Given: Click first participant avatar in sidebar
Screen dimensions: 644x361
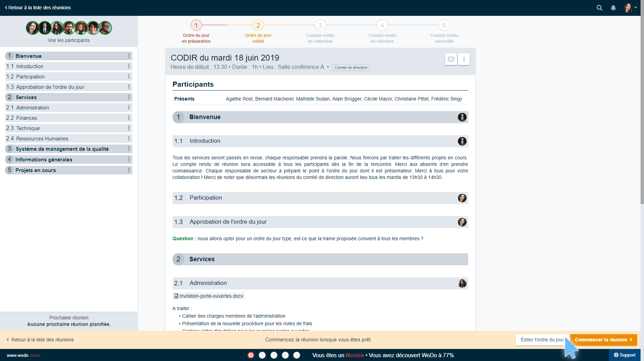Looking at the screenshot, I should pyautogui.click(x=32, y=28).
